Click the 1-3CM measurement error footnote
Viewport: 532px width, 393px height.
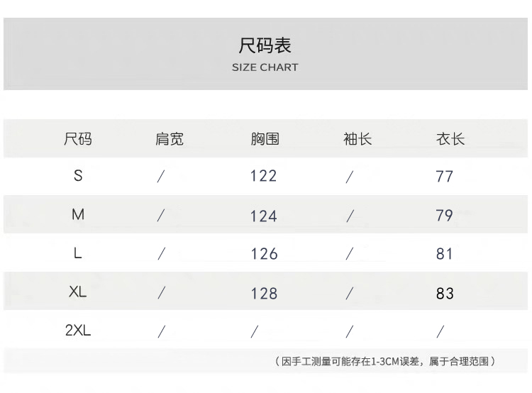(x=384, y=362)
